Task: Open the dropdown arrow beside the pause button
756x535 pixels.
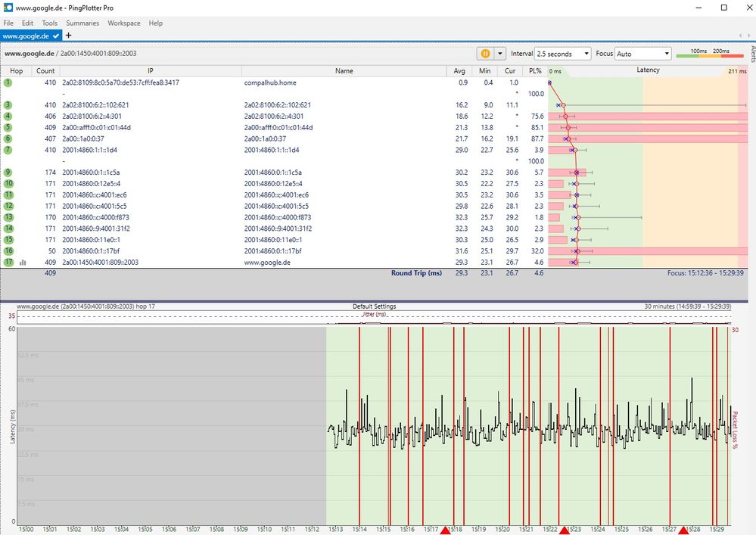Action: pos(499,54)
